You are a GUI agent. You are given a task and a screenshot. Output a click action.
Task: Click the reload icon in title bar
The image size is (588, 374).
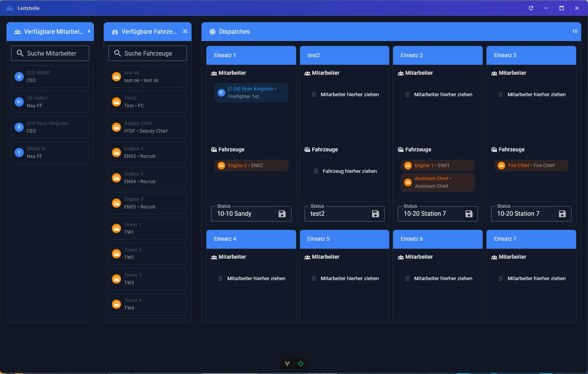[531, 8]
